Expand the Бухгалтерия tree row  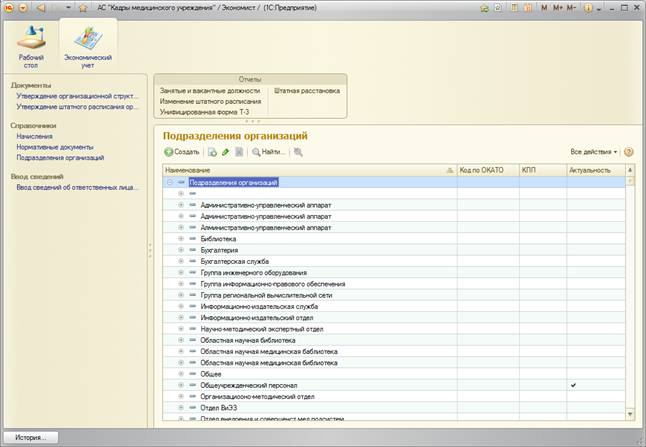pyautogui.click(x=181, y=250)
